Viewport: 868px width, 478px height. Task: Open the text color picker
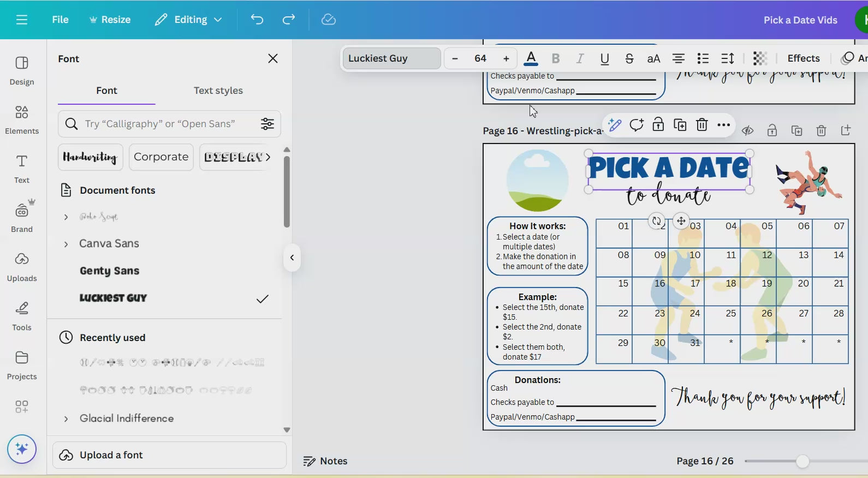pos(531,58)
